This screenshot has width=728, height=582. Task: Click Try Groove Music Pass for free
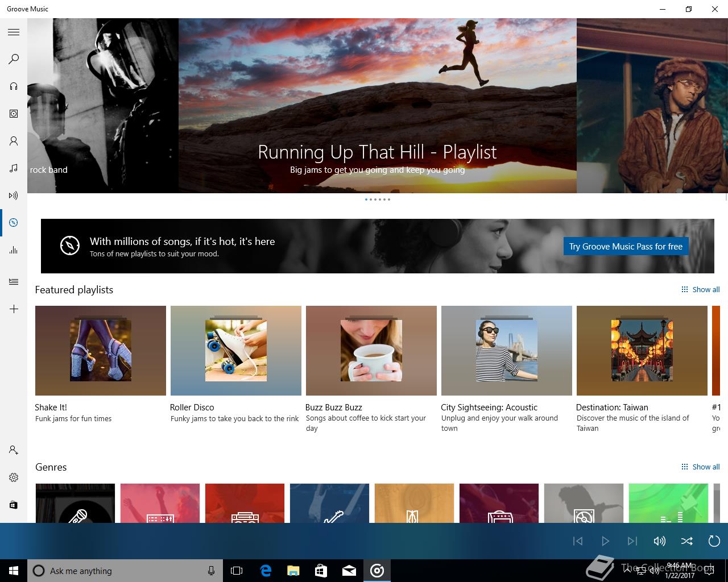pyautogui.click(x=626, y=246)
